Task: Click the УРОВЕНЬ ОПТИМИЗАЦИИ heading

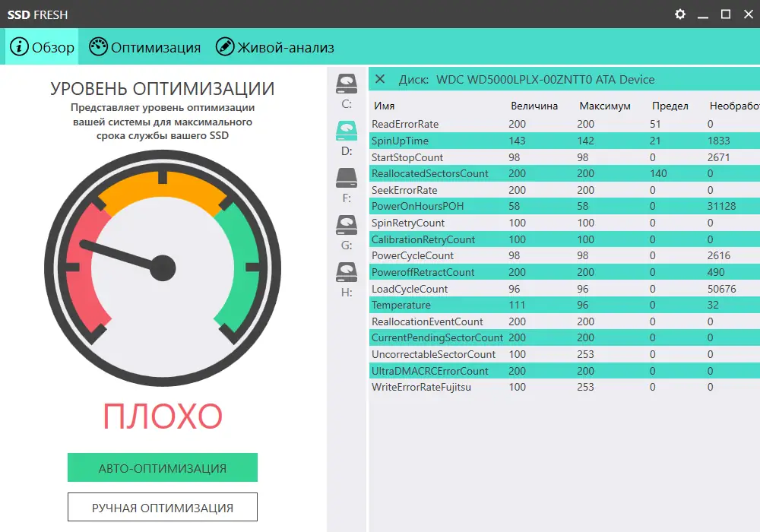Action: (x=163, y=89)
